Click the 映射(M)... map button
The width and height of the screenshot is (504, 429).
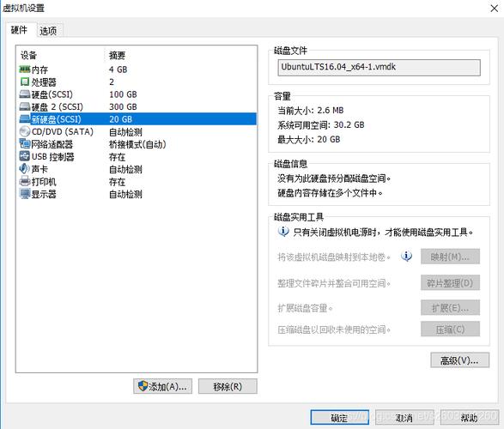pyautogui.click(x=450, y=257)
